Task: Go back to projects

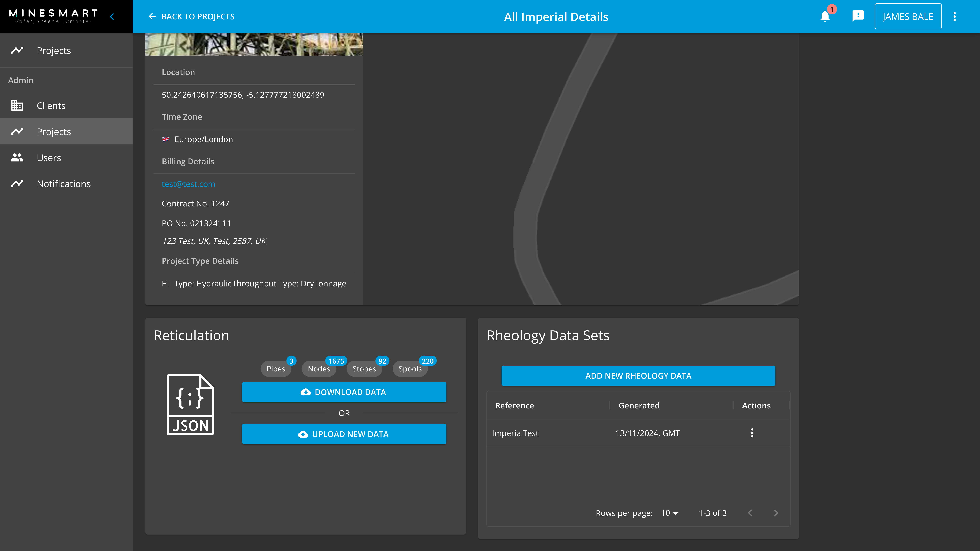Action: coord(191,16)
